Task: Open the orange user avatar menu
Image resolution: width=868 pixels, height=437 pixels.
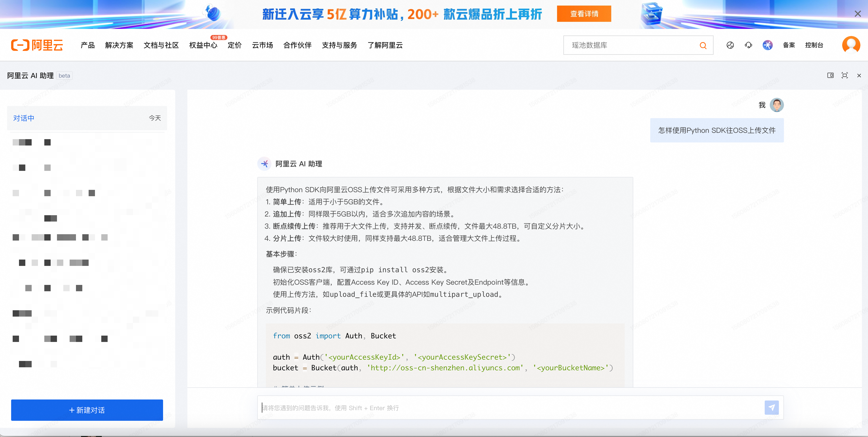Action: [x=851, y=45]
